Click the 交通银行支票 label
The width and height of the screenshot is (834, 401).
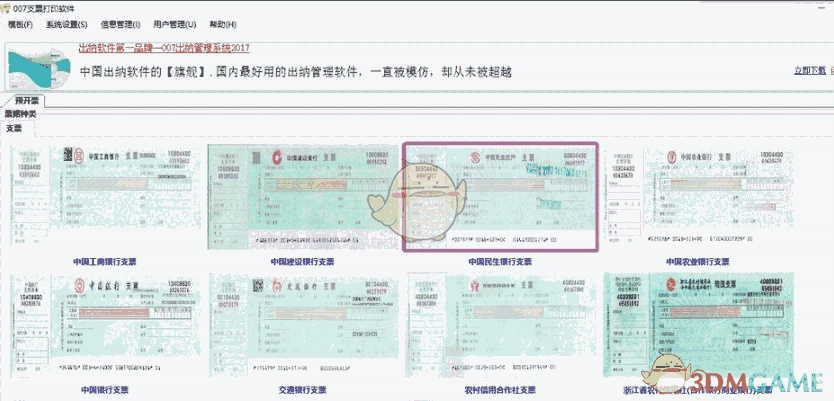point(302,390)
